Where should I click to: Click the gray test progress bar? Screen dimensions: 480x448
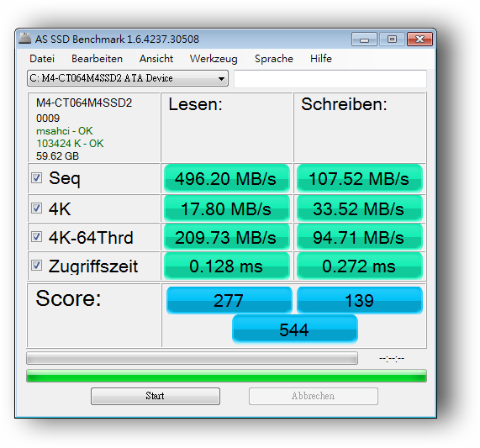pyautogui.click(x=192, y=358)
